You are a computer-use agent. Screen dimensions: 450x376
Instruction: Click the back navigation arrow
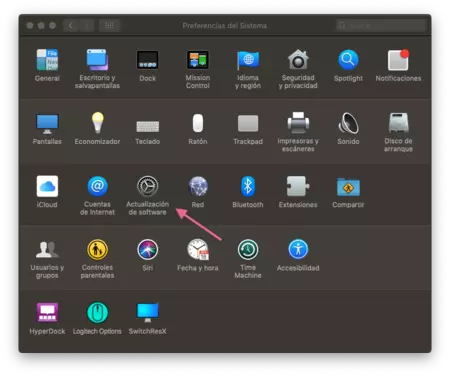point(70,26)
